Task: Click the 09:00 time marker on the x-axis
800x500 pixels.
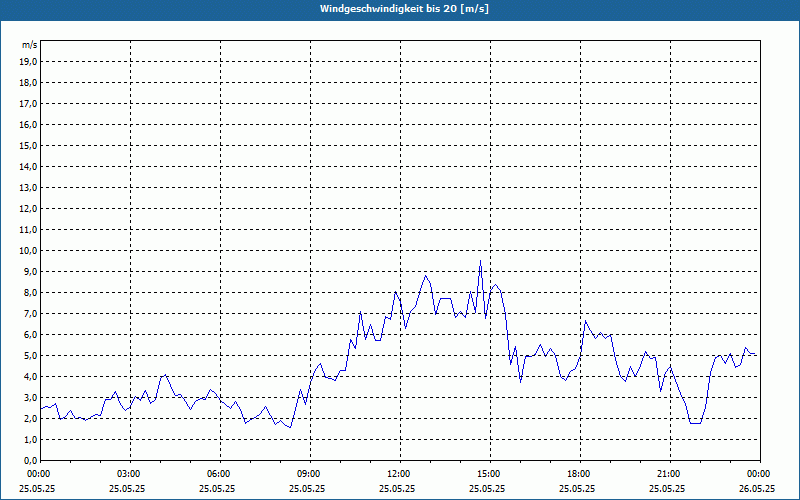Action: 309,474
